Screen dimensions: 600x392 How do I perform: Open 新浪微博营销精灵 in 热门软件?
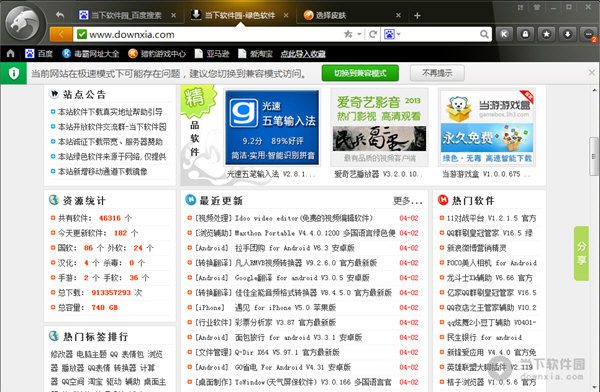tap(476, 248)
